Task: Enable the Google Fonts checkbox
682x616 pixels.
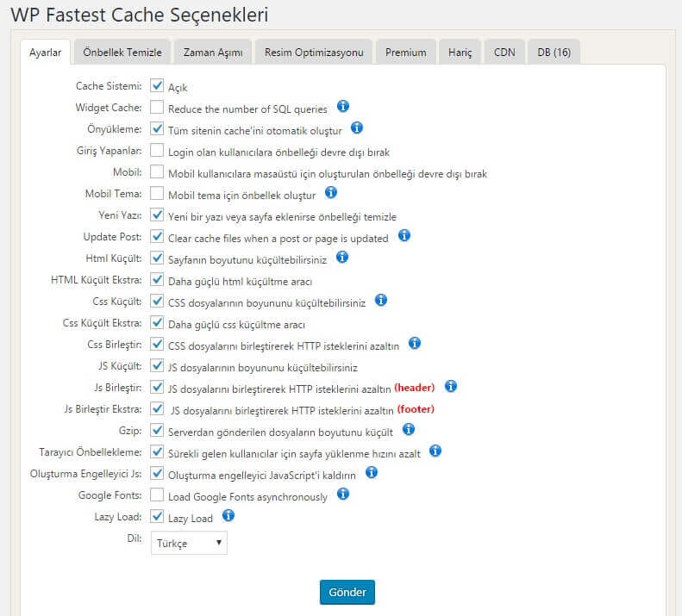Action: click(x=157, y=495)
